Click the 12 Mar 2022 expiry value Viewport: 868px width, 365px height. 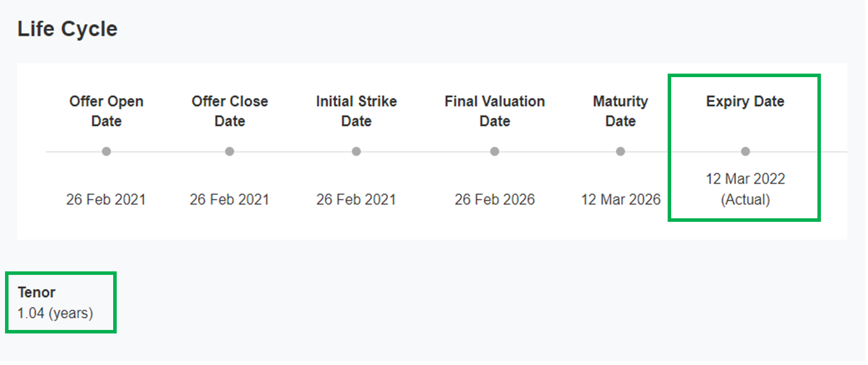(745, 179)
